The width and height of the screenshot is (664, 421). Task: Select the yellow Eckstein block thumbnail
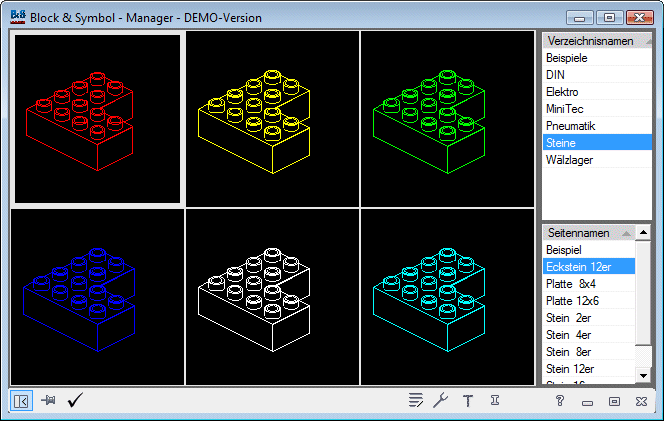click(272, 119)
